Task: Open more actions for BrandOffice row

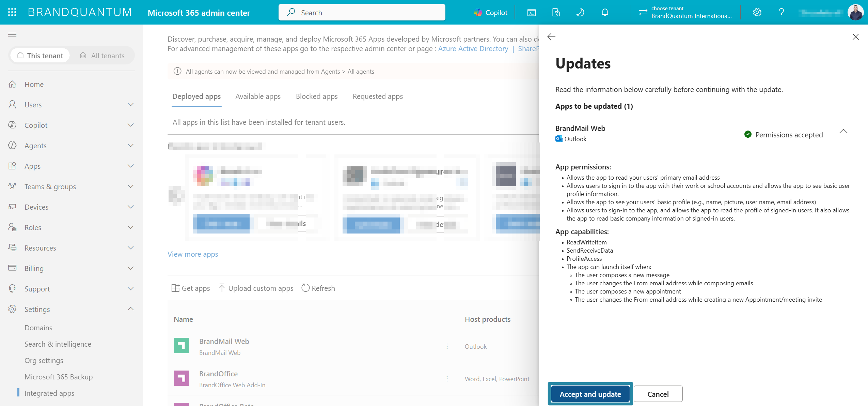Action: [x=447, y=379]
